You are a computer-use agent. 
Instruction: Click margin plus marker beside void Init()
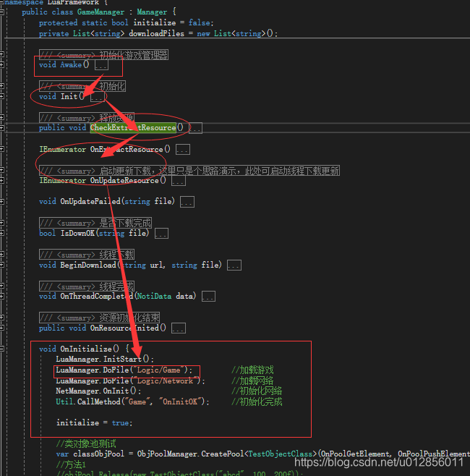2,96
